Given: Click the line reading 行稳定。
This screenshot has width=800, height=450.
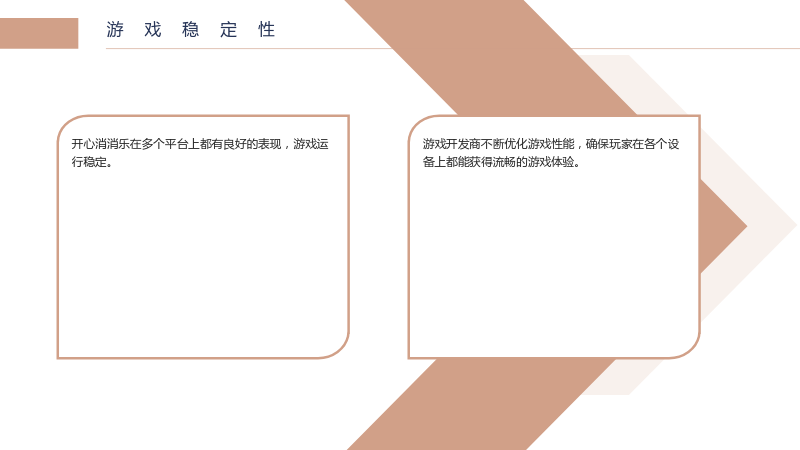Looking at the screenshot, I should [92, 162].
